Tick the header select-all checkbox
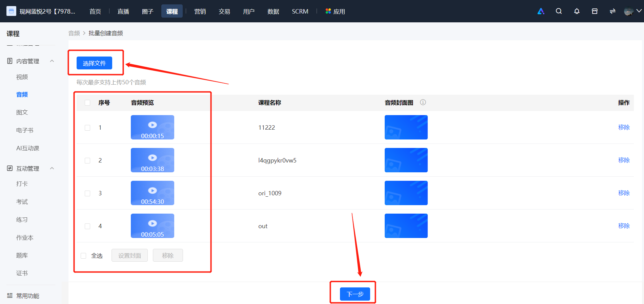 click(87, 103)
